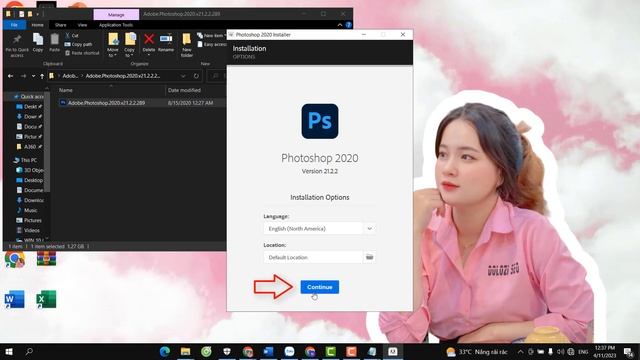The image size is (640, 360).
Task: Click the File Explorer help icon
Action: click(x=349, y=25)
